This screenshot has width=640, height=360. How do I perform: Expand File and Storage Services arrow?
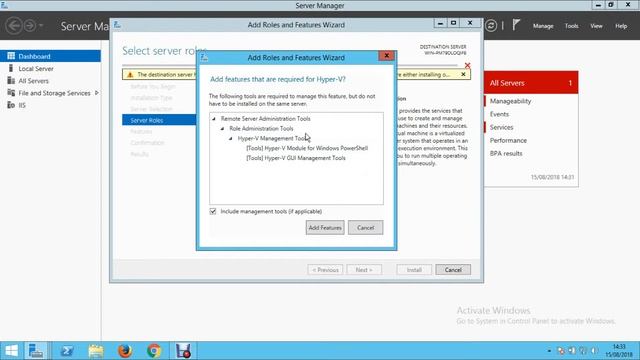click(97, 93)
